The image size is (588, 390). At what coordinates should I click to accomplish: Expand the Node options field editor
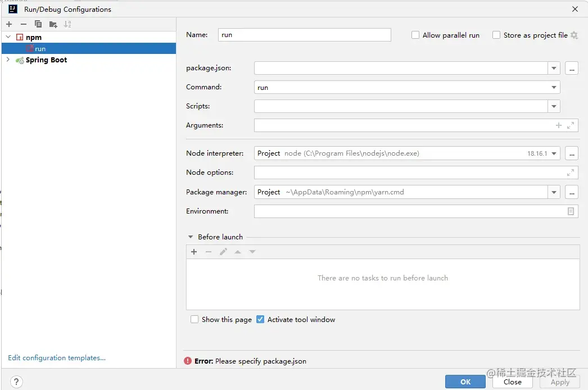[571, 173]
